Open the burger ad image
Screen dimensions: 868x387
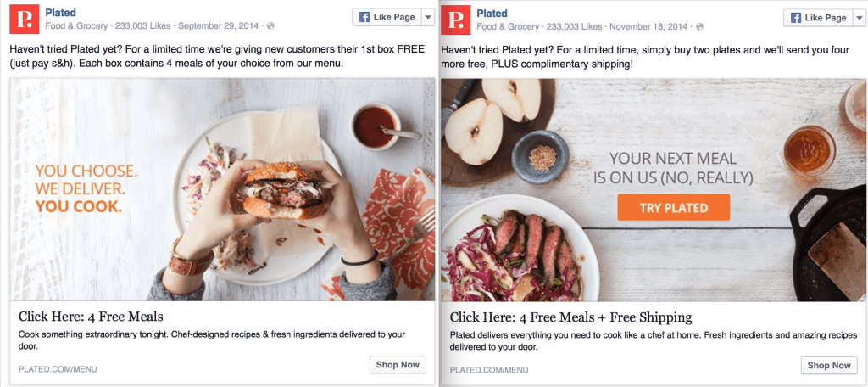pyautogui.click(x=222, y=189)
